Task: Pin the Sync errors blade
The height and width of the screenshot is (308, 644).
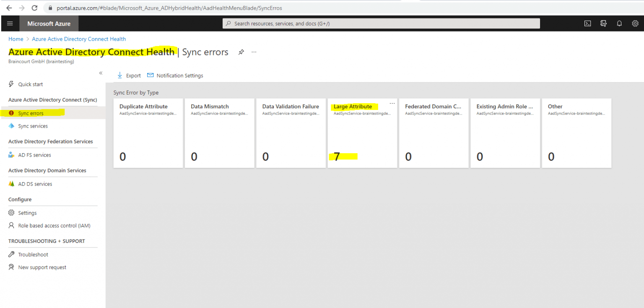Action: 241,52
